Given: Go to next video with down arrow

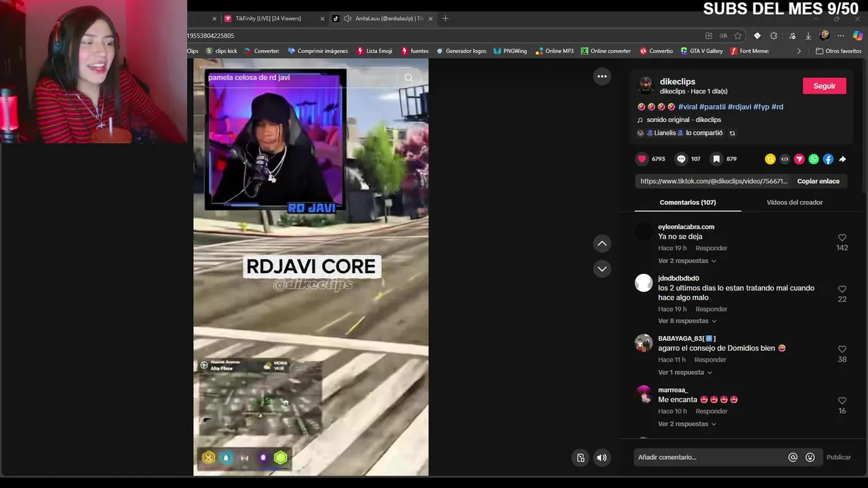Looking at the screenshot, I should (601, 269).
